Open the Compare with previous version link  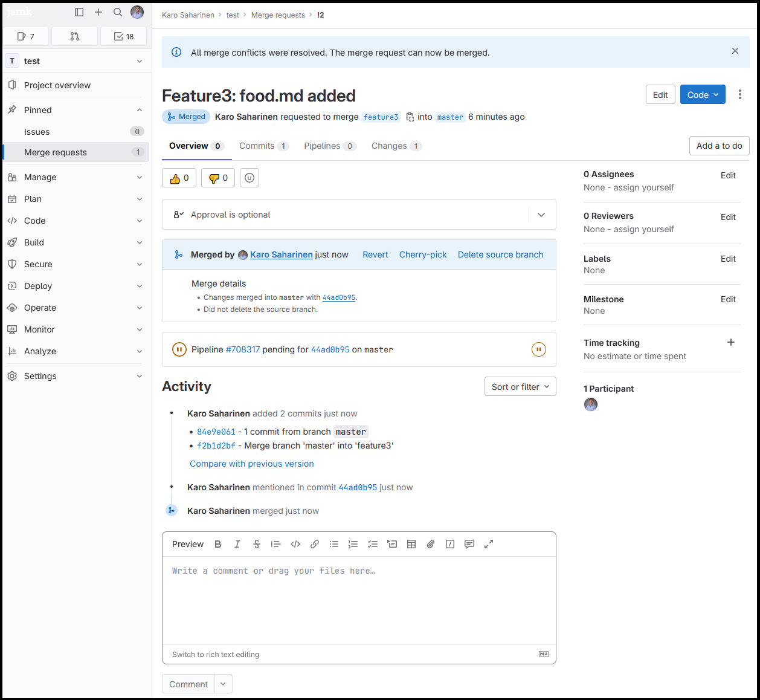(252, 464)
